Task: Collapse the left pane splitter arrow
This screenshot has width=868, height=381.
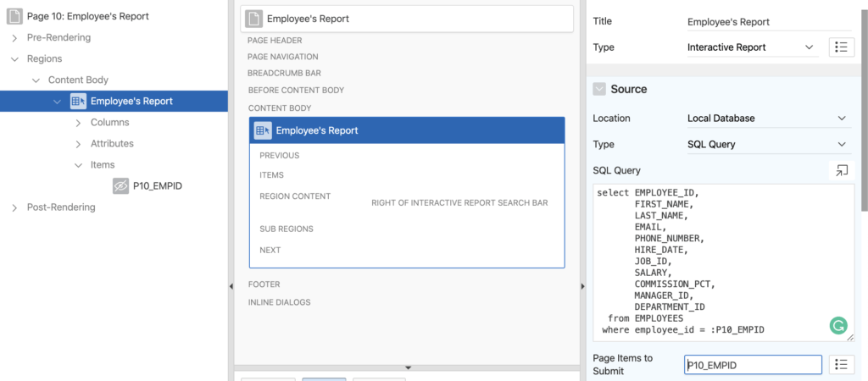Action: pos(231,286)
